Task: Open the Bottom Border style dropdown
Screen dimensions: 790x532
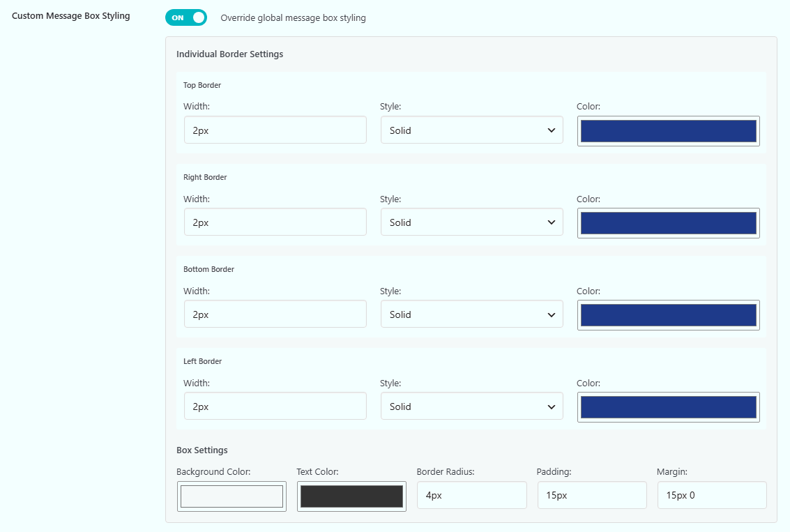Action: click(x=471, y=314)
